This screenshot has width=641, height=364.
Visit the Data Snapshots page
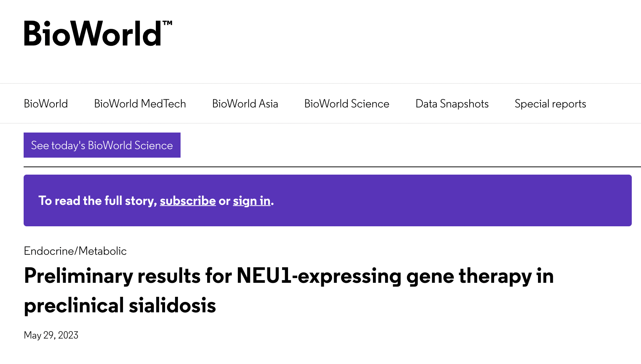(452, 104)
